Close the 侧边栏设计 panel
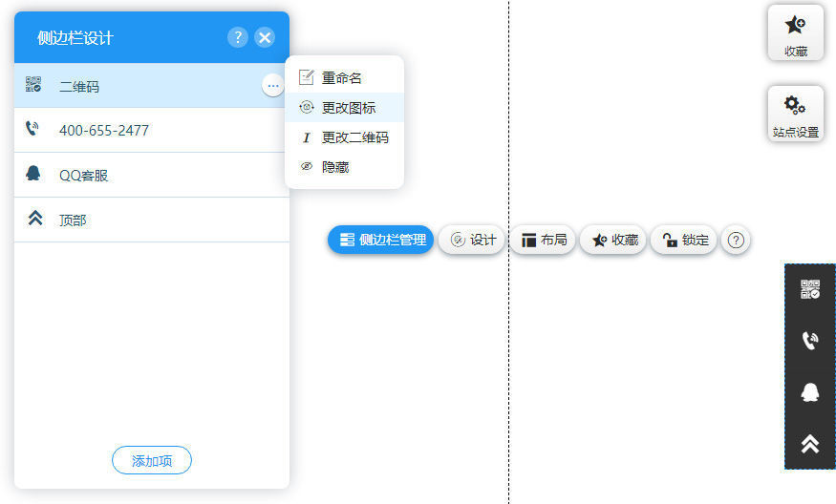Viewport: 836px width, 504px height. tap(265, 37)
